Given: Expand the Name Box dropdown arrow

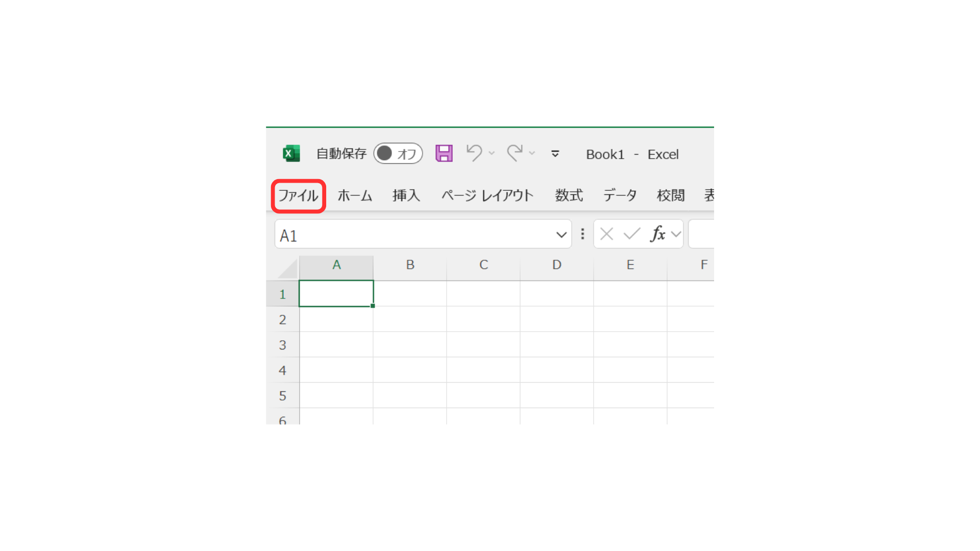Looking at the screenshot, I should [x=561, y=235].
